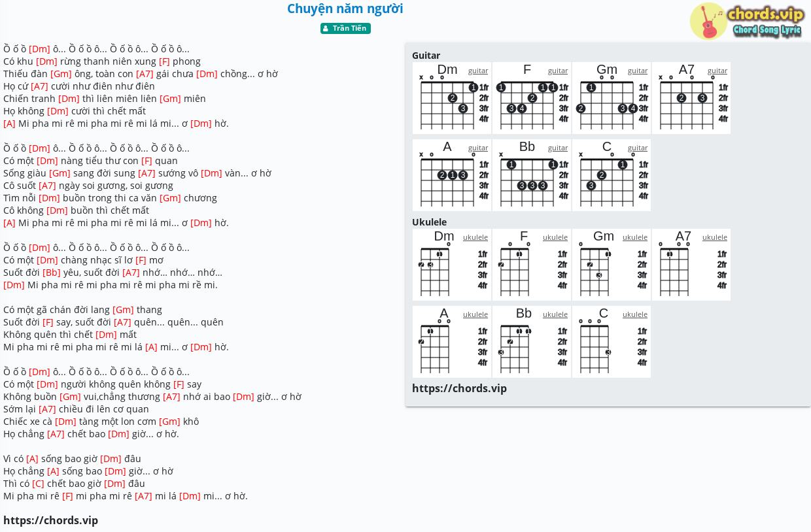View the A ukulele fretboard diagram
This screenshot has height=532, width=811.
pos(452,342)
